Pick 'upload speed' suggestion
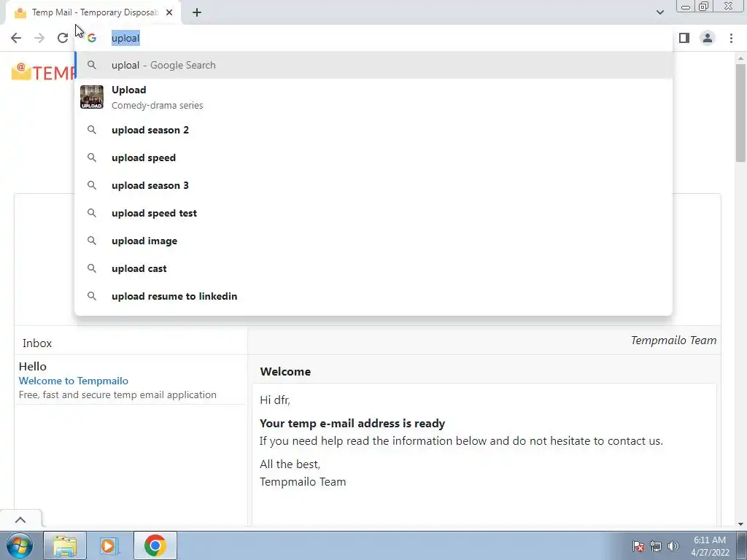Image resolution: width=747 pixels, height=560 pixels. 373,157
